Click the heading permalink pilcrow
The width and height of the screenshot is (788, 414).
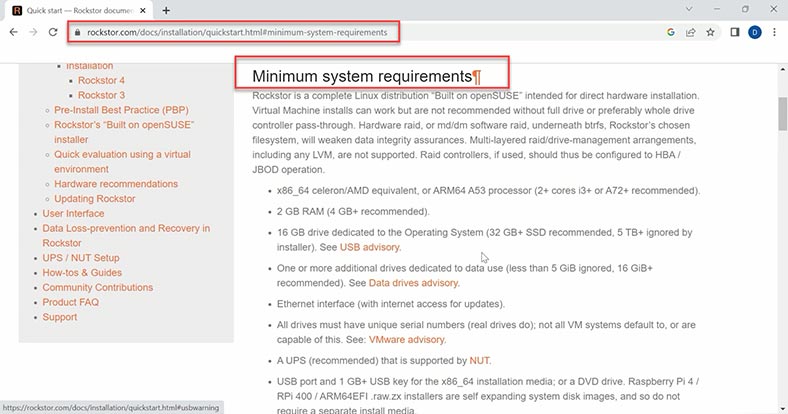tap(476, 77)
